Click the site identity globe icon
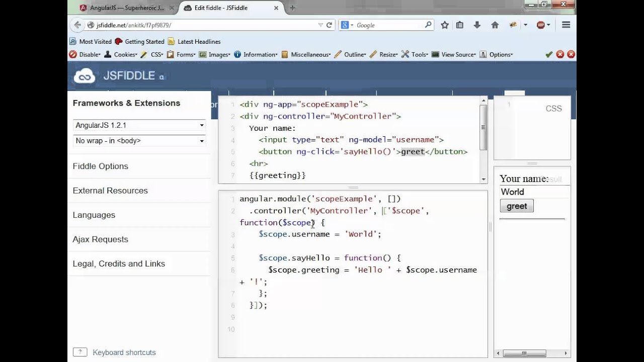This screenshot has height=362, width=644. point(91,25)
